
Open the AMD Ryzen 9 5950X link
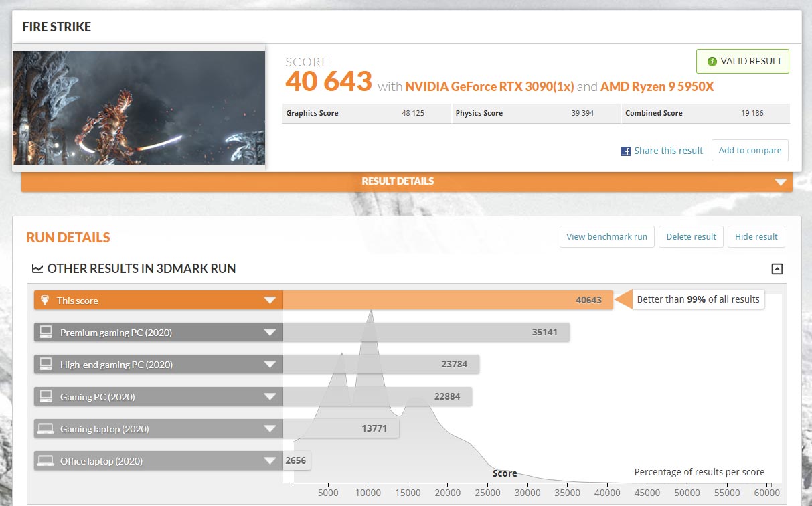point(657,86)
